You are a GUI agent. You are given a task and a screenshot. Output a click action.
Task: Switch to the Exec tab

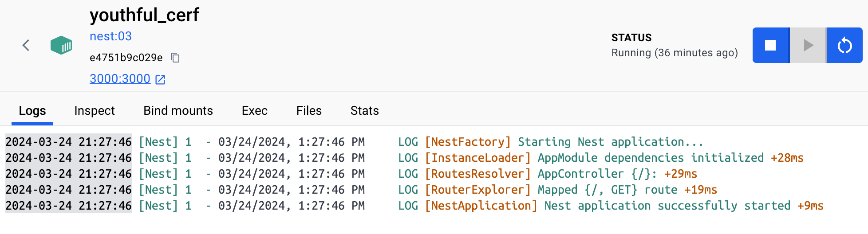point(255,111)
